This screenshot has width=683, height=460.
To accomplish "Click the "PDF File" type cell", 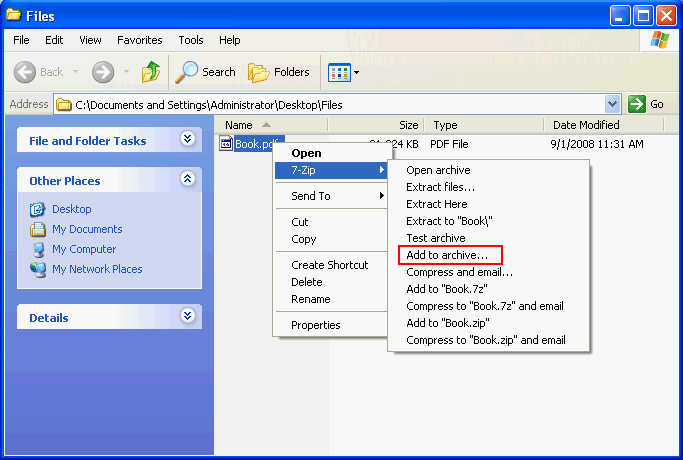I will pyautogui.click(x=449, y=144).
